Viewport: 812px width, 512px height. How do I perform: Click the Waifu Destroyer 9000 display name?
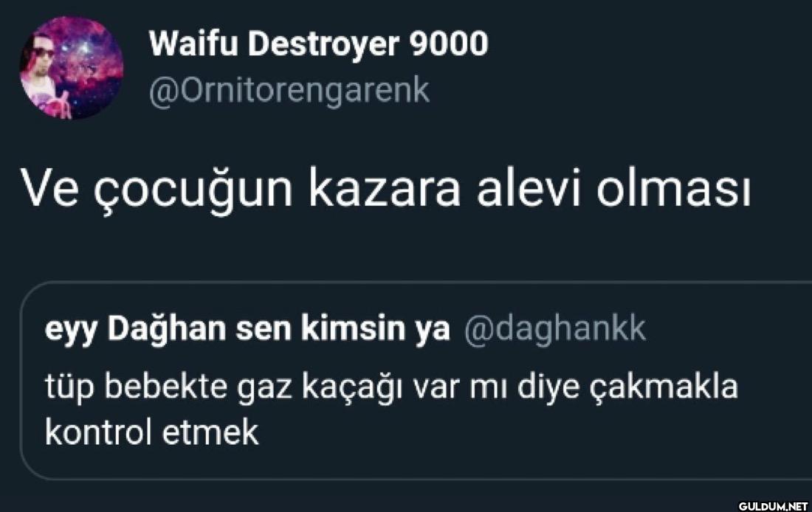click(318, 44)
